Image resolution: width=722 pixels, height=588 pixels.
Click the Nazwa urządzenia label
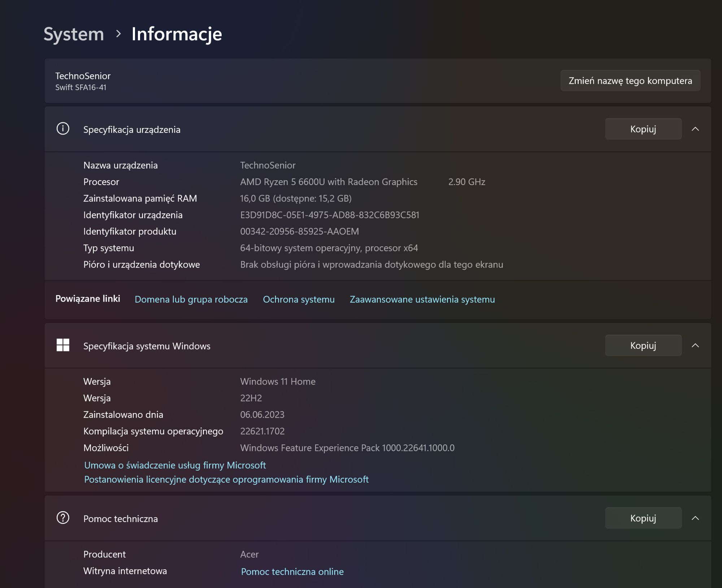pos(121,165)
